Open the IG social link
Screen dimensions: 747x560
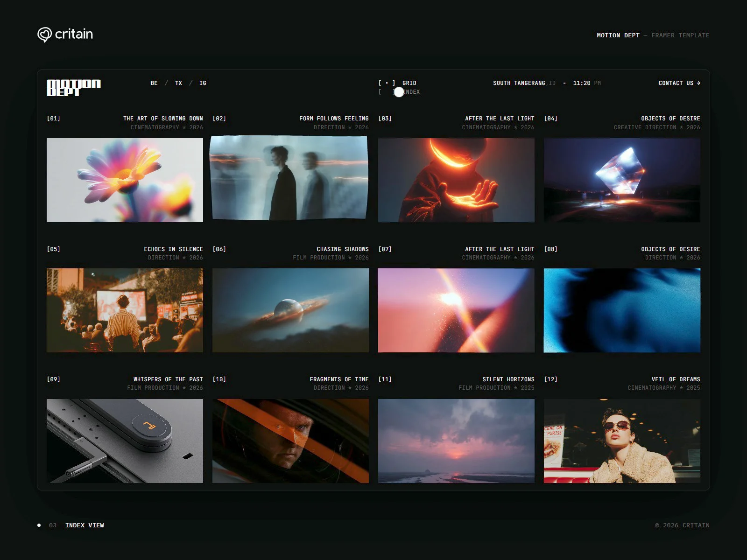pyautogui.click(x=203, y=83)
